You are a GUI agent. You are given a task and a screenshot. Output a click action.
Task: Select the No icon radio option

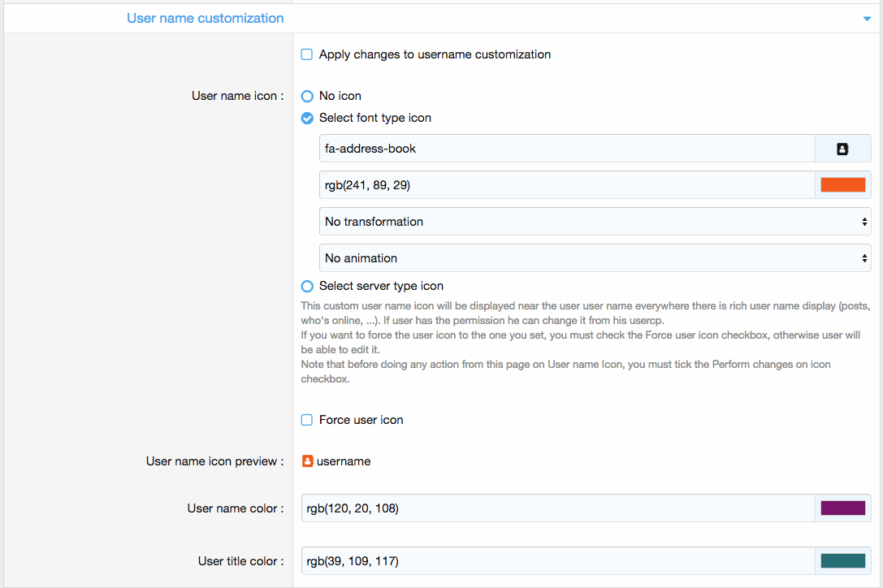pyautogui.click(x=307, y=96)
